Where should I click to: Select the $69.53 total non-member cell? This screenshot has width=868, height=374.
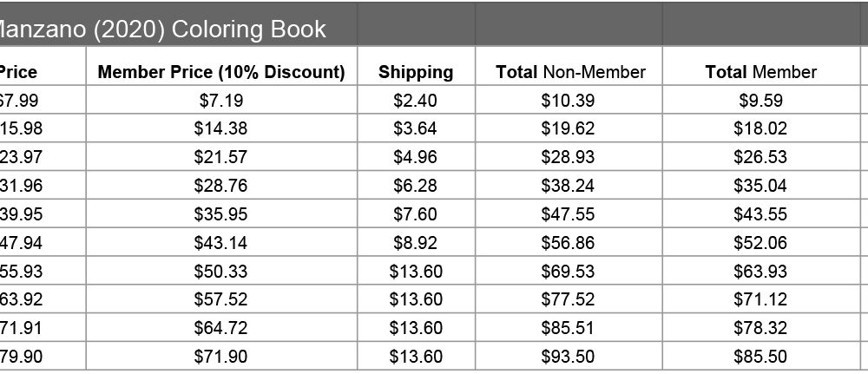click(569, 272)
